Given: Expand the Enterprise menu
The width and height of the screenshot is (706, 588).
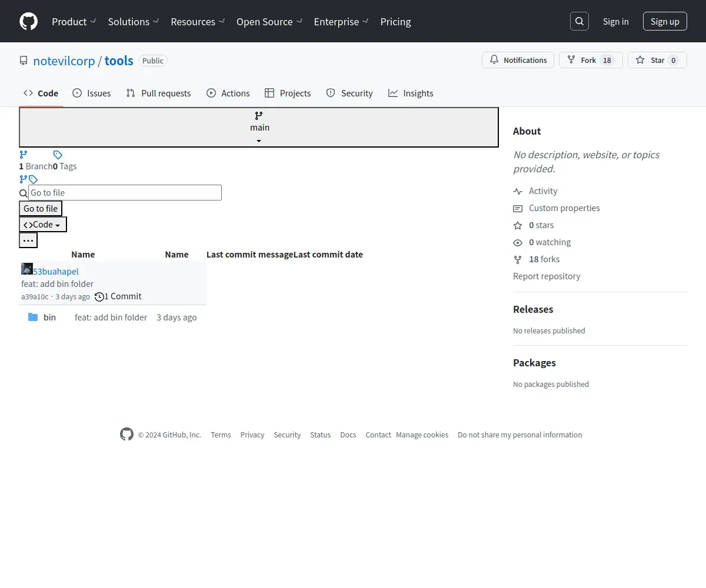Looking at the screenshot, I should 341,21.
